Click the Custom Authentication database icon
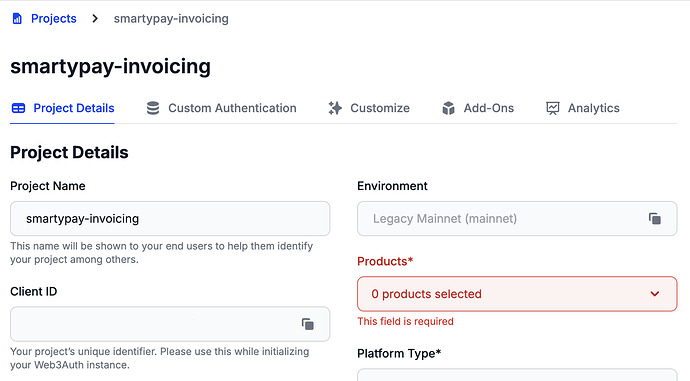Image resolution: width=690 pixels, height=381 pixels. (153, 108)
